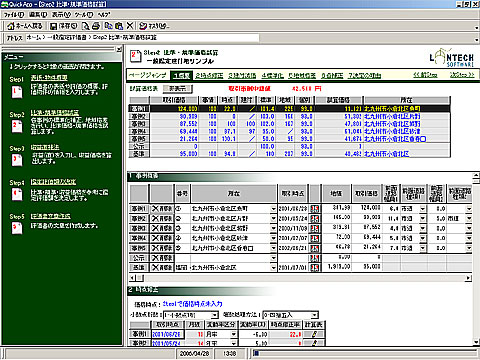480x360 pixels.
Task: Open the 表示 menu
Action: (x=61, y=15)
